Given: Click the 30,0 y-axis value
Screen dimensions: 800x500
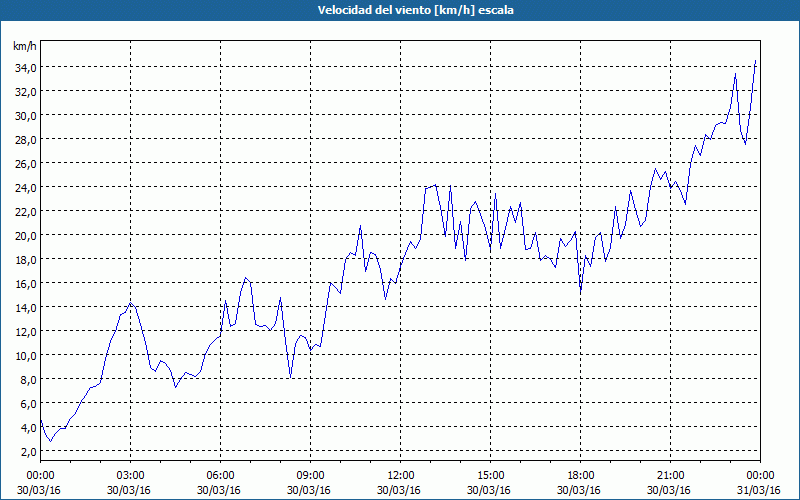Looking at the screenshot, I should [x=24, y=115].
